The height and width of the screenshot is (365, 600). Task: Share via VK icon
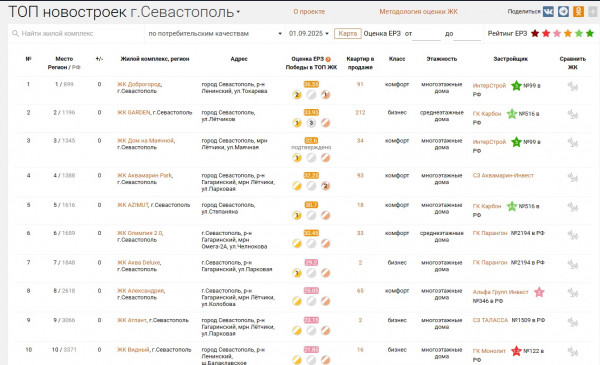point(548,11)
